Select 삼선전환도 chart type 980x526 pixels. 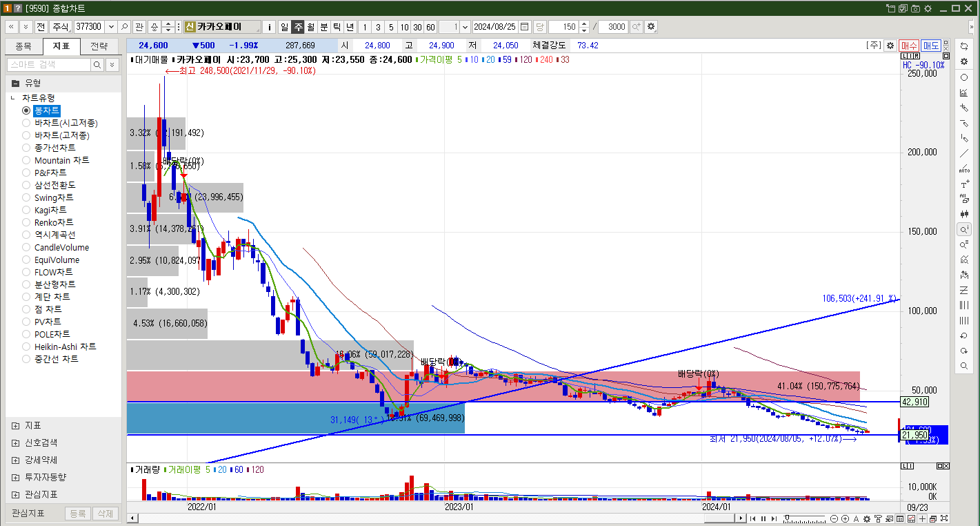click(49, 185)
